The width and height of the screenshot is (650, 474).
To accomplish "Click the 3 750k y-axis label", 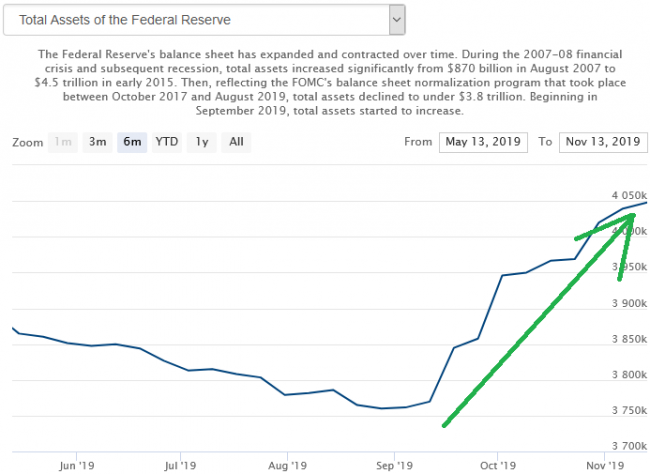I will [x=626, y=410].
